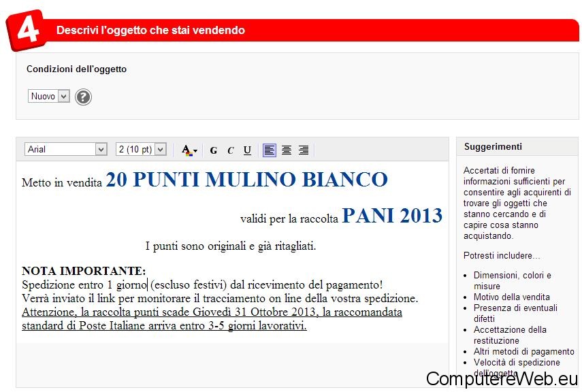Click the 'Dimensioni, colori e misure' suggestion
This screenshot has height=392, width=582.
coord(512,280)
